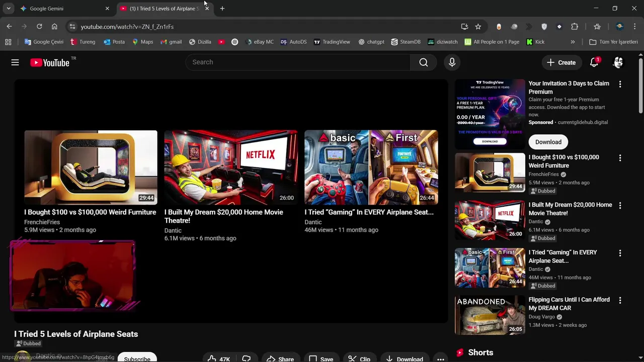Click the address bar URL
The image size is (644, 362).
tap(127, 27)
